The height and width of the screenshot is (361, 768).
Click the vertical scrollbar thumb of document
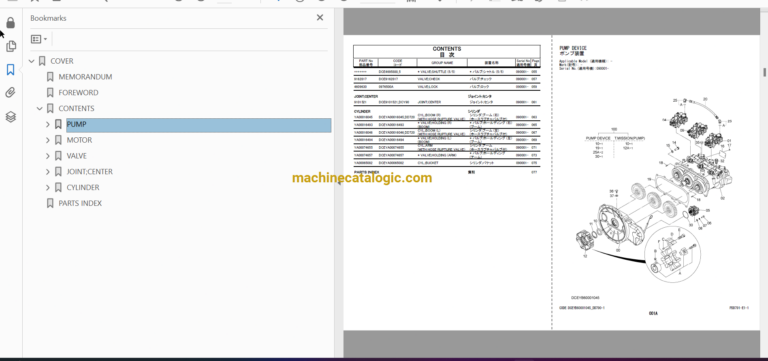click(x=765, y=72)
